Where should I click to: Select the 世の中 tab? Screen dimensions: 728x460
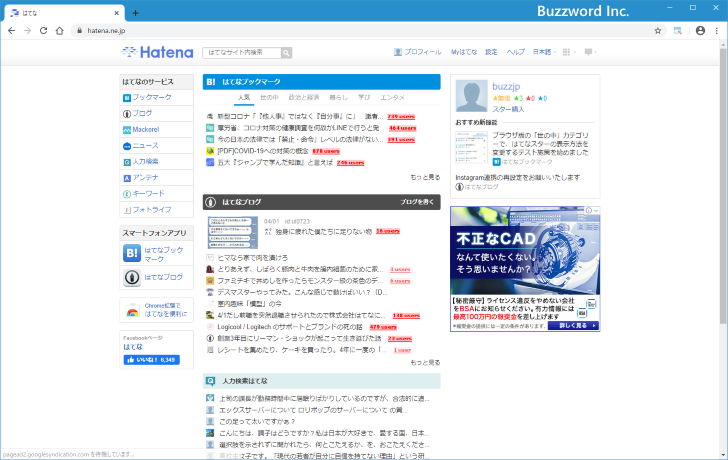(x=269, y=97)
